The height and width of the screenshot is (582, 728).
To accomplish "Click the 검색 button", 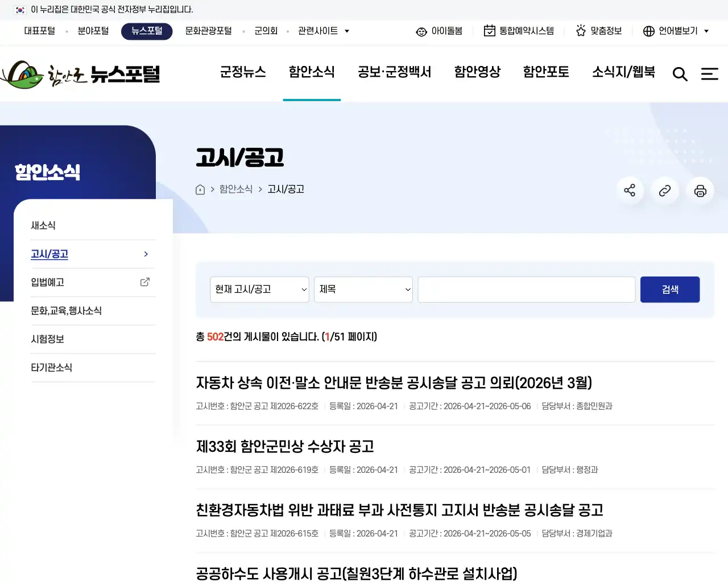I will 670,290.
